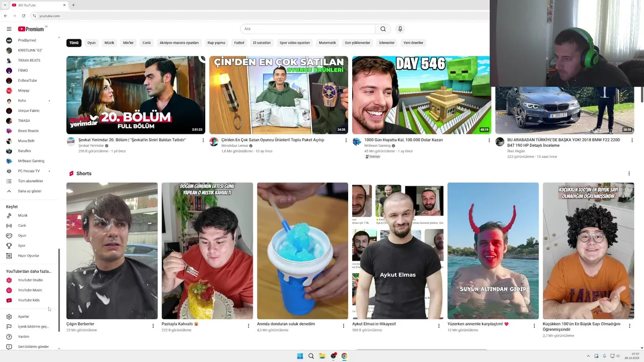
Task: Select the Tümü filter chip
Action: pyautogui.click(x=74, y=43)
